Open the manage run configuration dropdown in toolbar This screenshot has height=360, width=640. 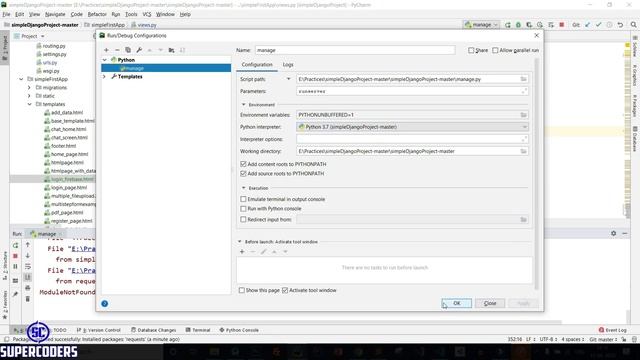click(481, 25)
